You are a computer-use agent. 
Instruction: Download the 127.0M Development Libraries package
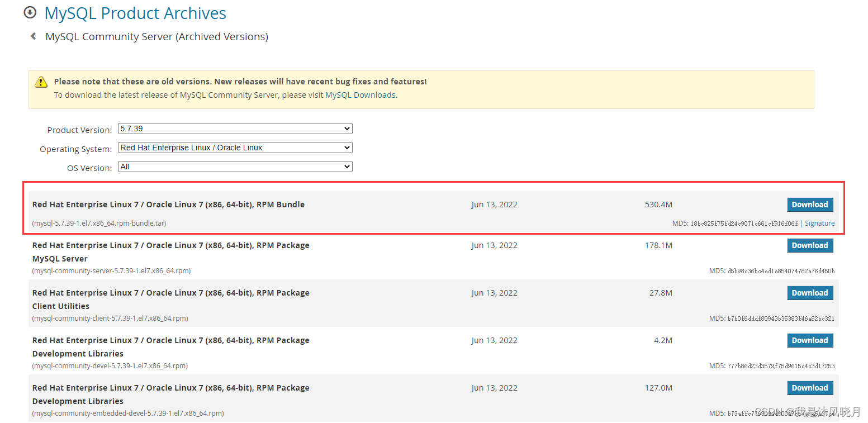(810, 388)
